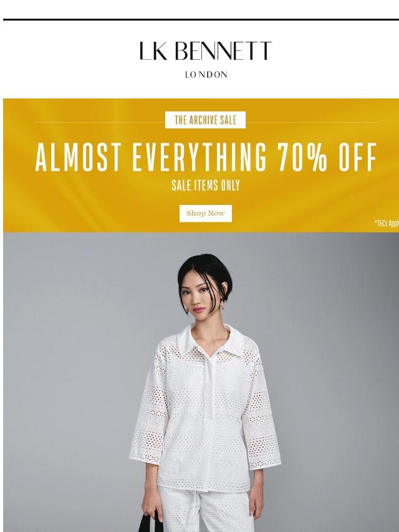This screenshot has width=399, height=532.
Task: Click the shirt collar on the model
Action: (x=211, y=340)
